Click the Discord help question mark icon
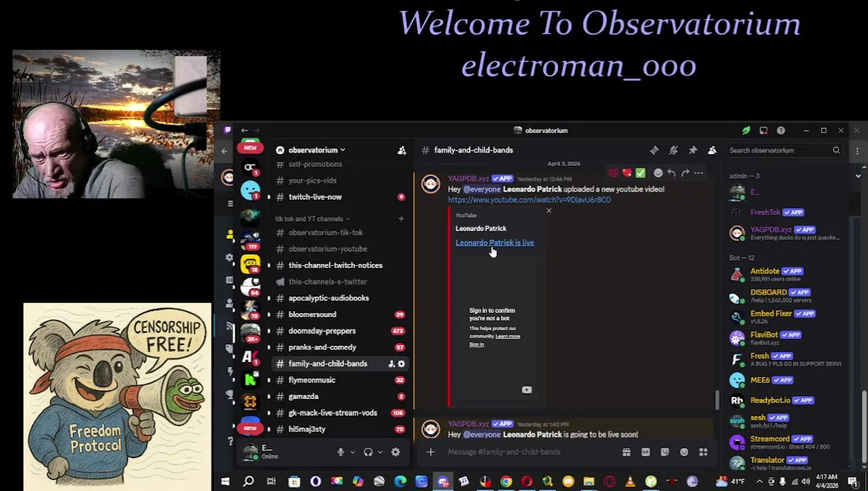The image size is (868, 491). click(x=781, y=130)
